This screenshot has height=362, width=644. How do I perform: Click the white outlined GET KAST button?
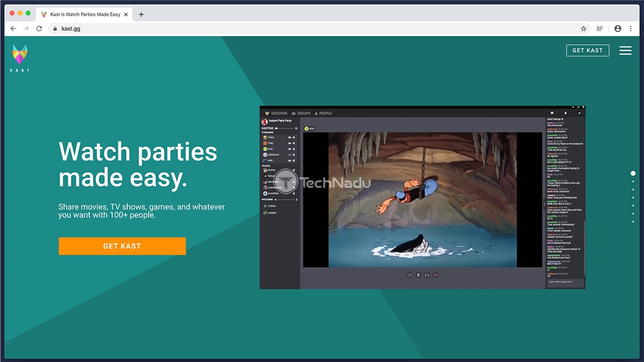pyautogui.click(x=588, y=50)
